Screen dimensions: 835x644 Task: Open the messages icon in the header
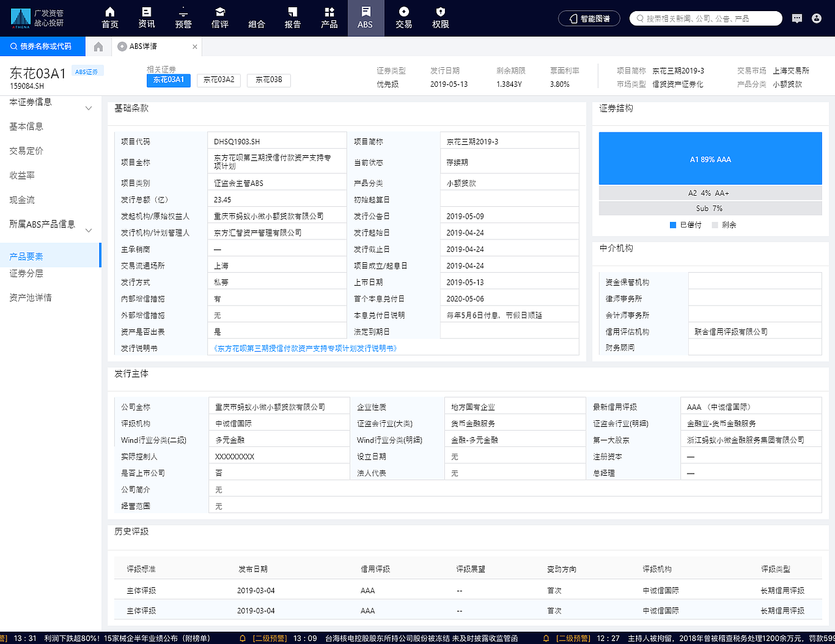click(797, 18)
